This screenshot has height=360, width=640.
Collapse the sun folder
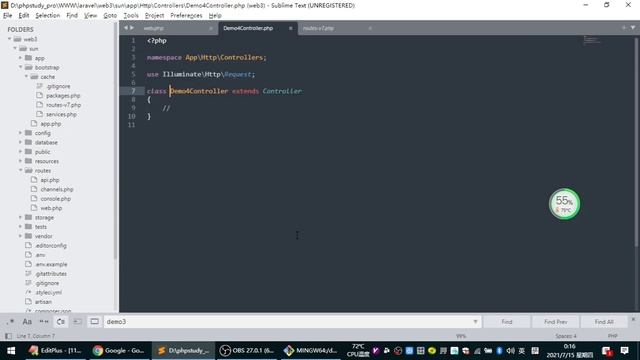pyautogui.click(x=15, y=49)
